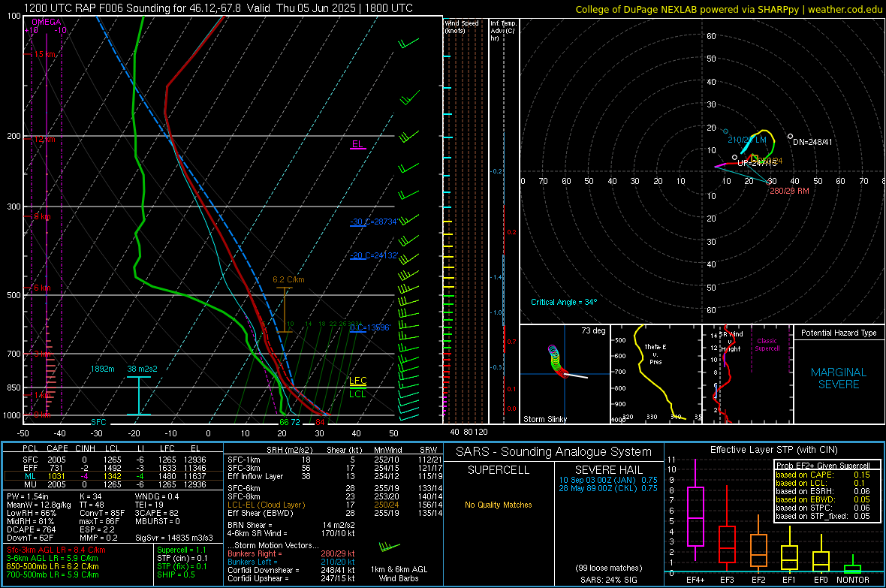886x588 pixels.
Task: Select the highlighted ML parcel row
Action: (x=113, y=477)
